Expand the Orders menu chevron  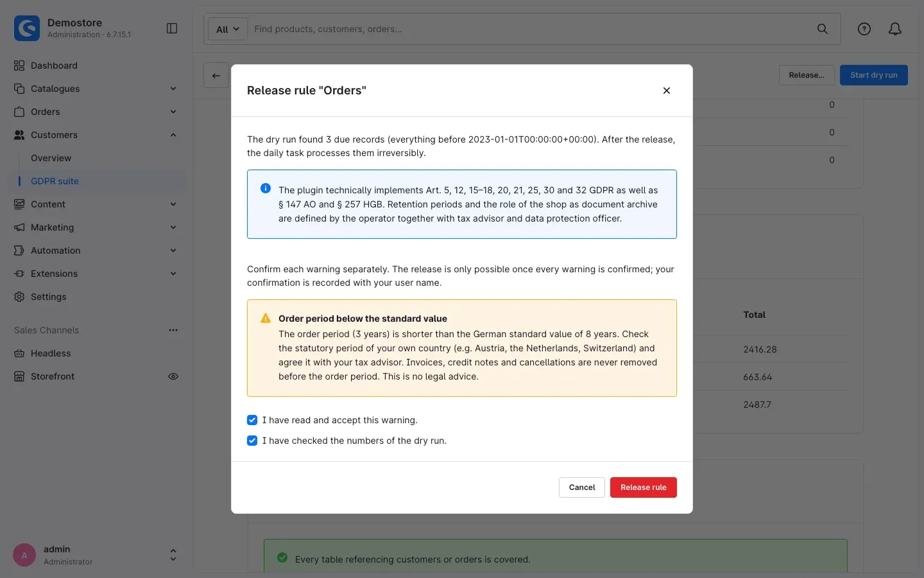(x=173, y=112)
